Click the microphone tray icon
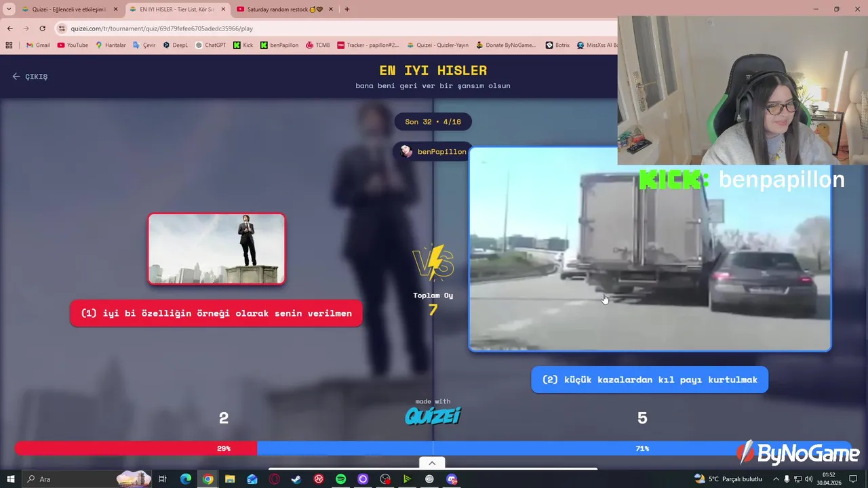 click(x=787, y=479)
